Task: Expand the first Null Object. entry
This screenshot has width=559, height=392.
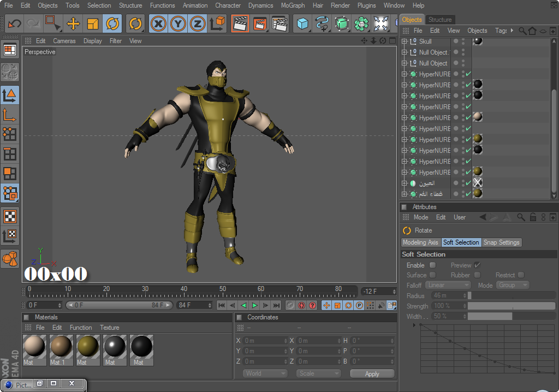Action: click(x=405, y=52)
